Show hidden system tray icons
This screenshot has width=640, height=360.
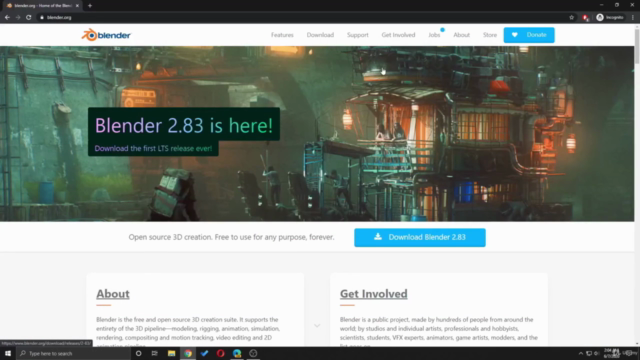click(x=580, y=353)
